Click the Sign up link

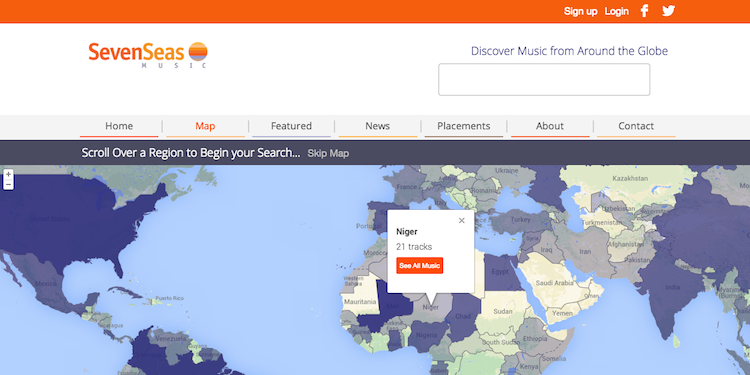pyautogui.click(x=581, y=11)
